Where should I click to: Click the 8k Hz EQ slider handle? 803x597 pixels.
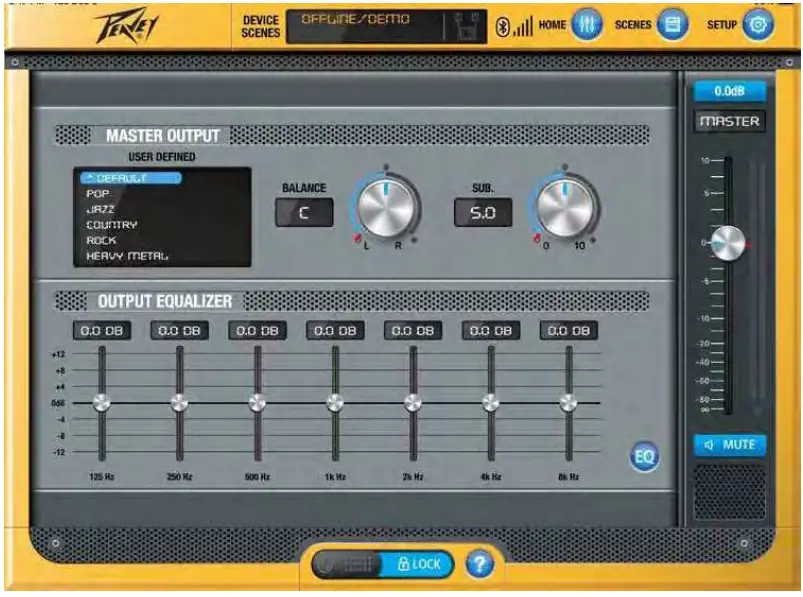point(568,403)
